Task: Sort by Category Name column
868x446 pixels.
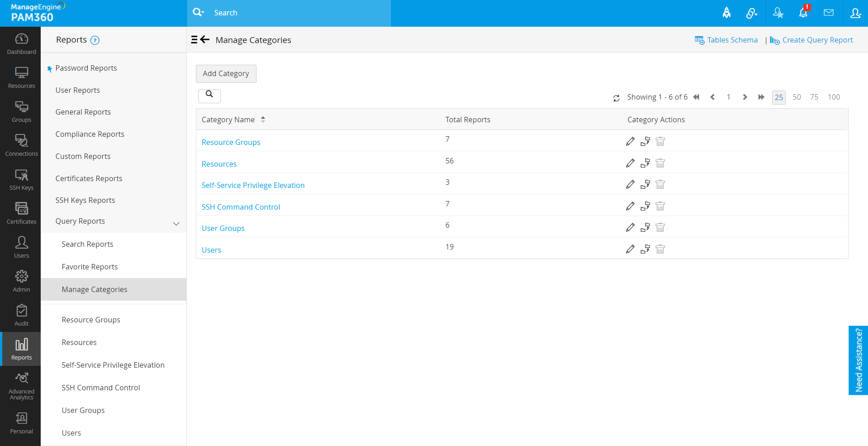Action: (263, 120)
